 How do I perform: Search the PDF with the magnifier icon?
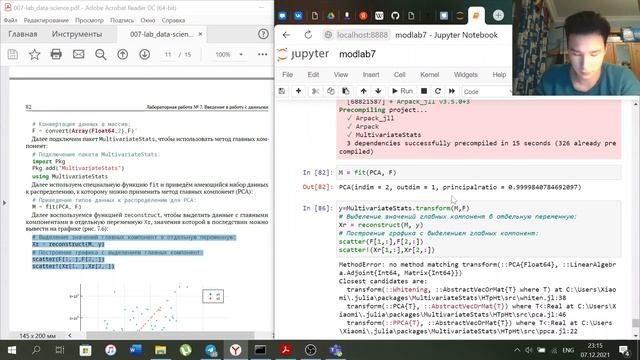100,54
